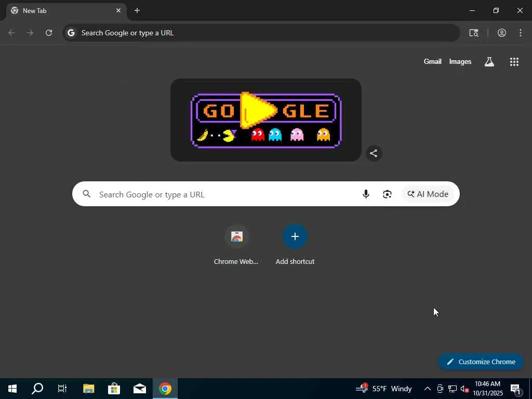This screenshot has height=399, width=532.
Task: Focus the address bar at top
Action: pyautogui.click(x=261, y=33)
